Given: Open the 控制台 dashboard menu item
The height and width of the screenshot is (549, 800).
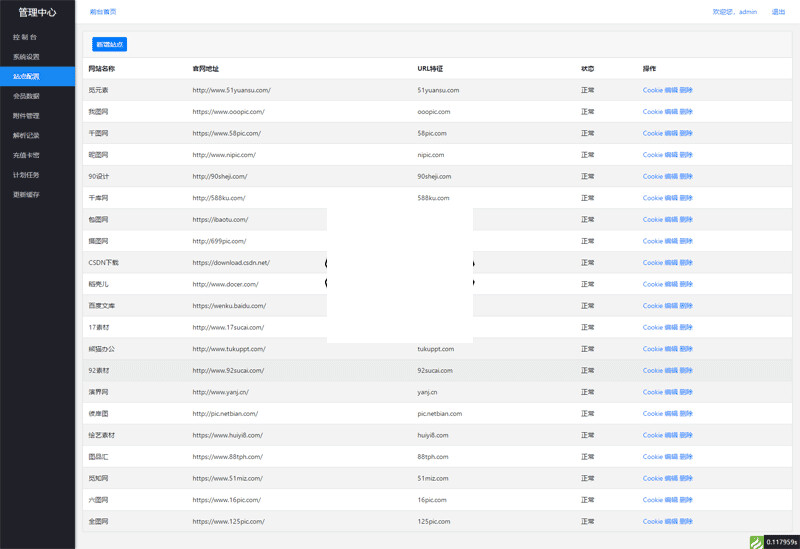Looking at the screenshot, I should pyautogui.click(x=25, y=37).
